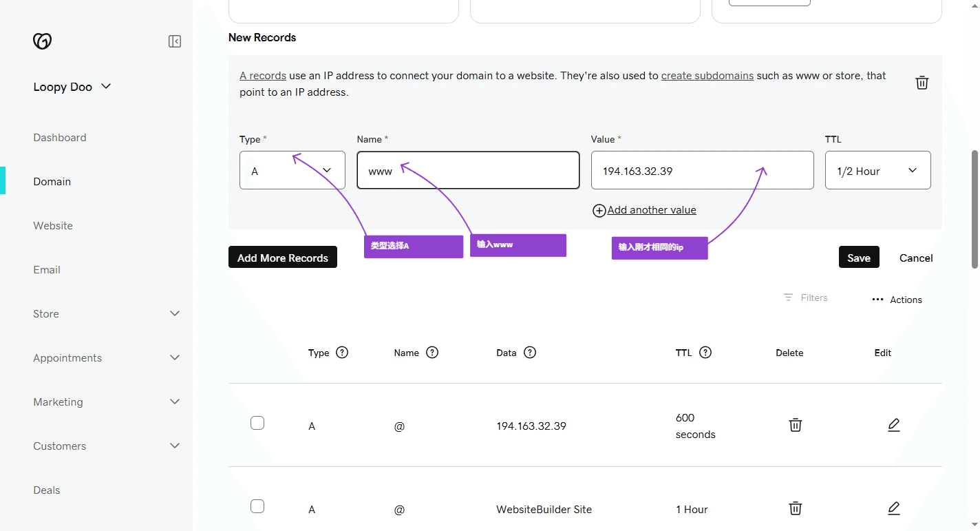Collapse the sidebar with the panel icon
Viewport: 980px width, 531px height.
175,42
